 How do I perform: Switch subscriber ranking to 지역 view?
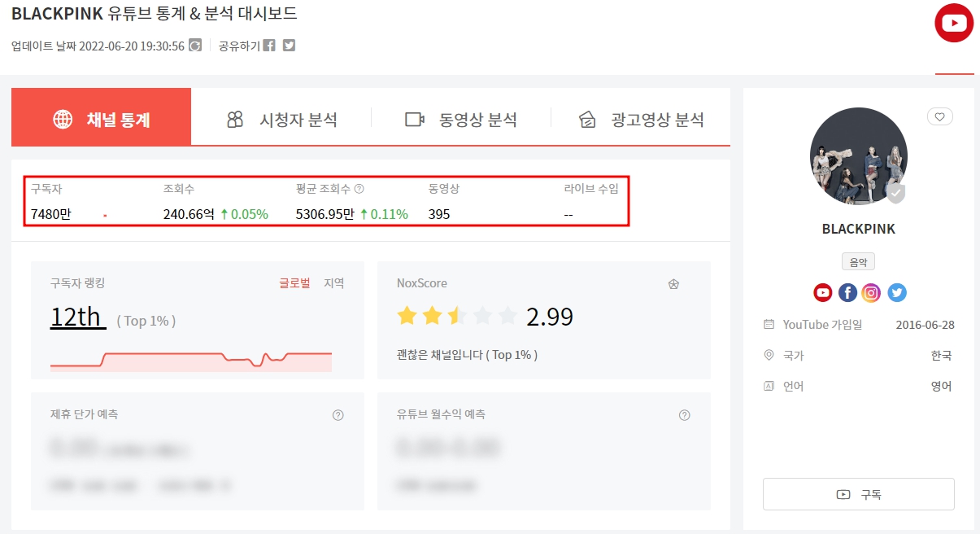point(334,283)
